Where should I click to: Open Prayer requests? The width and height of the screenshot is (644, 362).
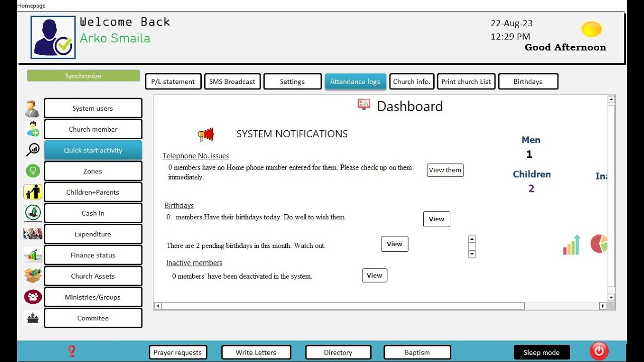[178, 352]
